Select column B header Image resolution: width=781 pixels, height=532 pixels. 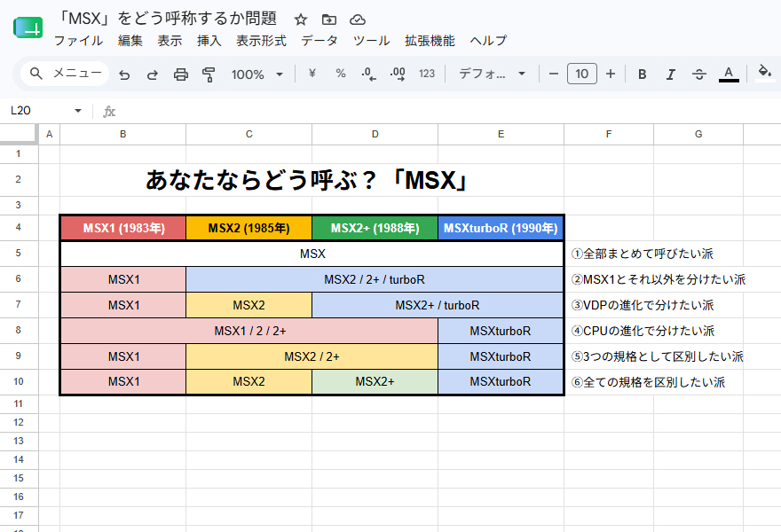coord(123,134)
